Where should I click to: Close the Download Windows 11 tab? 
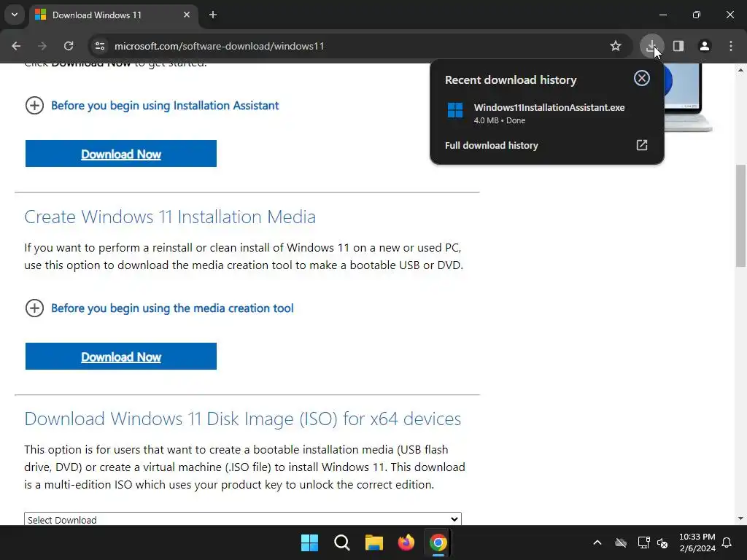187,15
